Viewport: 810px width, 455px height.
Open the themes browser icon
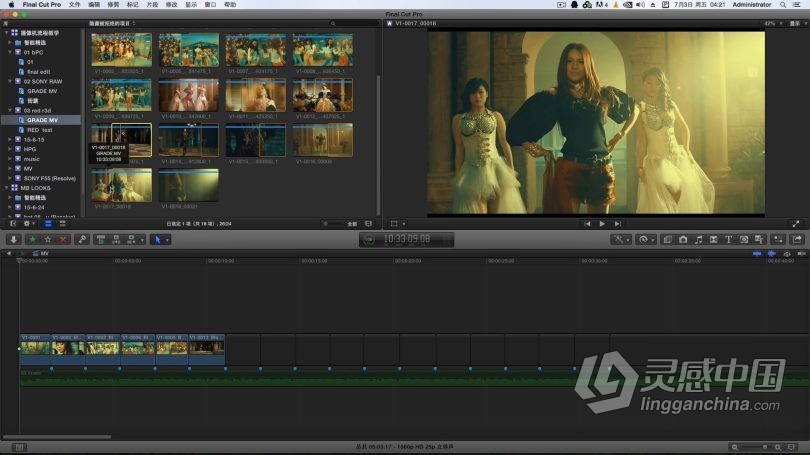pos(759,240)
